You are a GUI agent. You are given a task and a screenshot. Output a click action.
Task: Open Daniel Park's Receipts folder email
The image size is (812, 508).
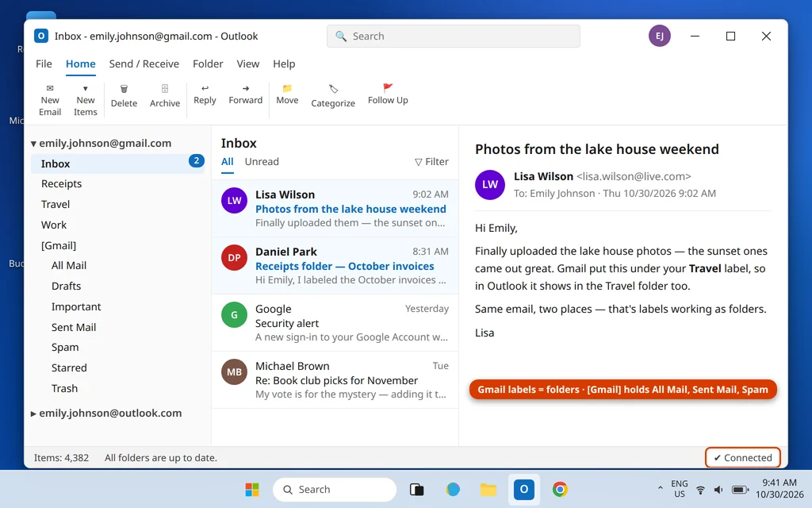335,265
